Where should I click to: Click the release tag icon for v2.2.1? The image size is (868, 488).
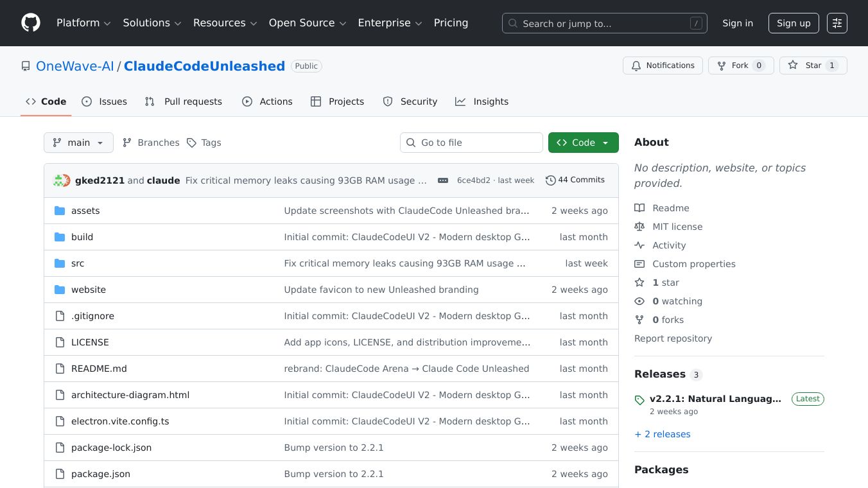(x=639, y=400)
